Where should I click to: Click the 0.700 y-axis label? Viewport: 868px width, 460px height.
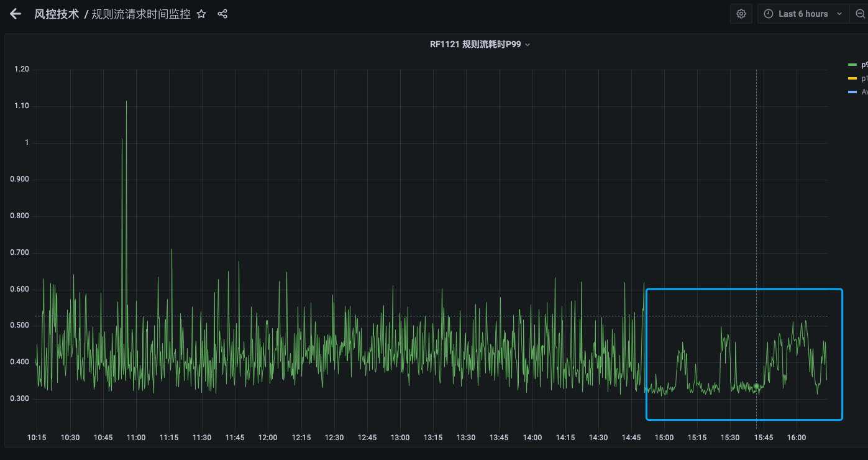[x=20, y=252]
